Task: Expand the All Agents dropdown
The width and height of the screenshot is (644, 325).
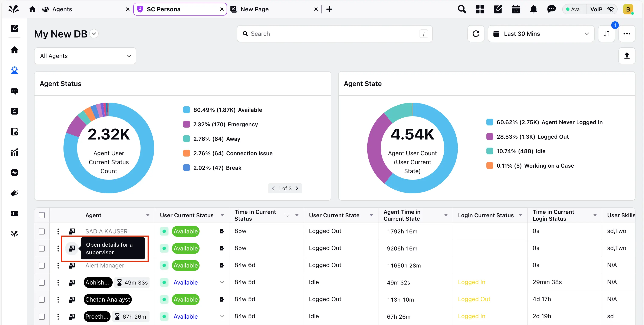Action: click(x=85, y=56)
